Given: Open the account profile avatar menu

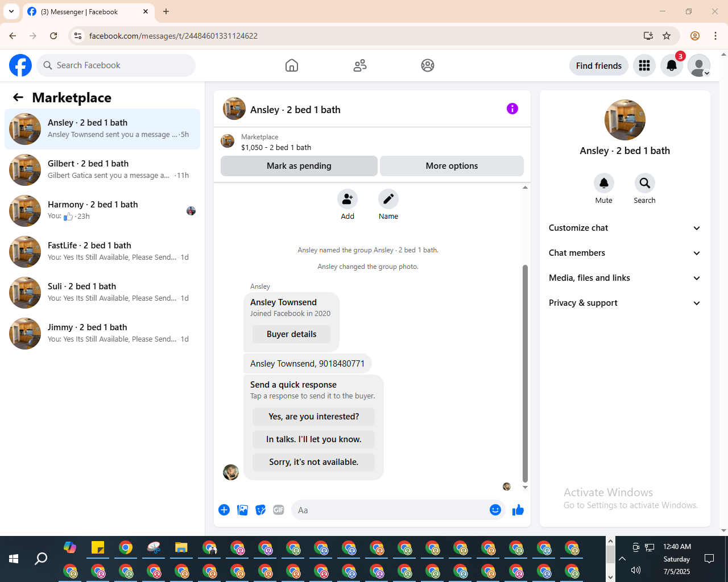Looking at the screenshot, I should [699, 65].
